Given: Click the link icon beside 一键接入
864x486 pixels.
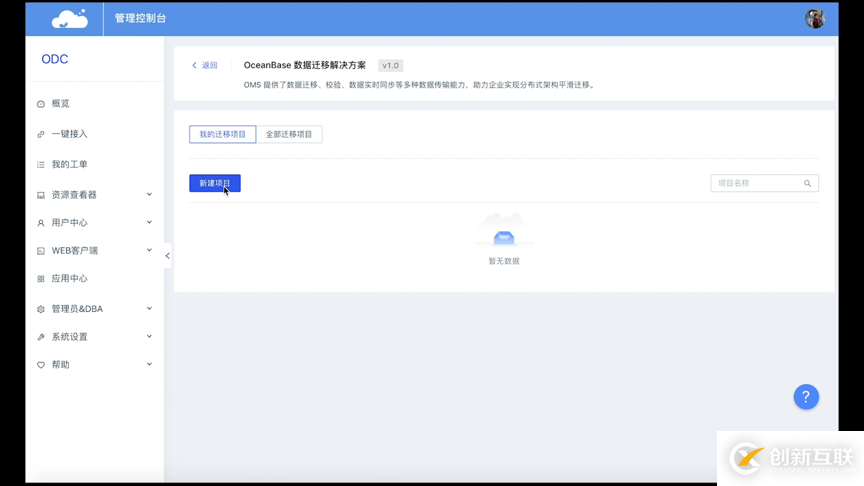Looking at the screenshot, I should [41, 134].
